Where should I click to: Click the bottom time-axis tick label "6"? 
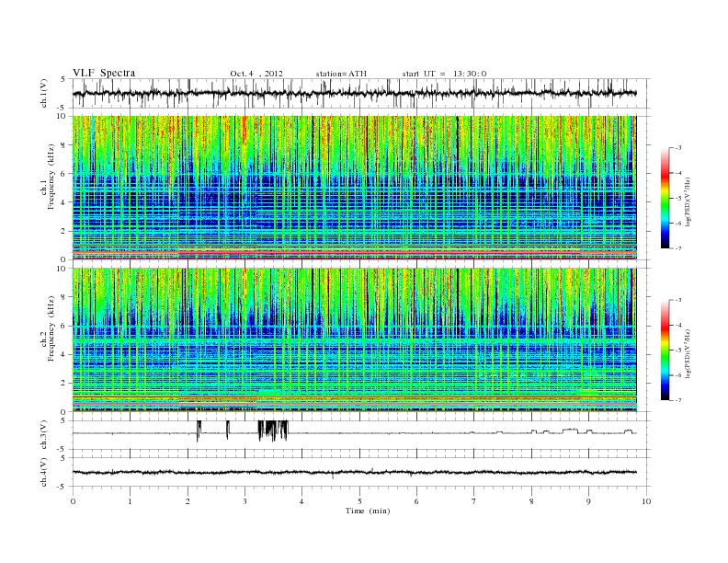coord(416,501)
